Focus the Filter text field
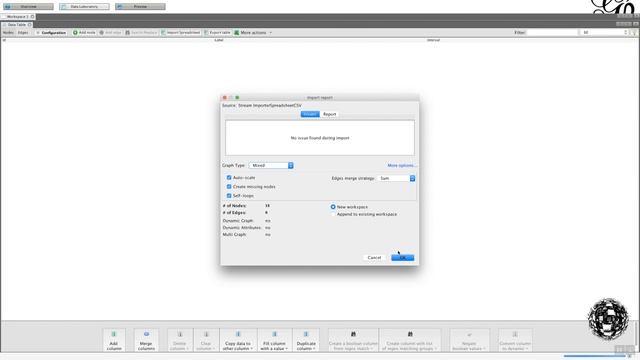Viewport: 640px width, 360px height. point(552,33)
